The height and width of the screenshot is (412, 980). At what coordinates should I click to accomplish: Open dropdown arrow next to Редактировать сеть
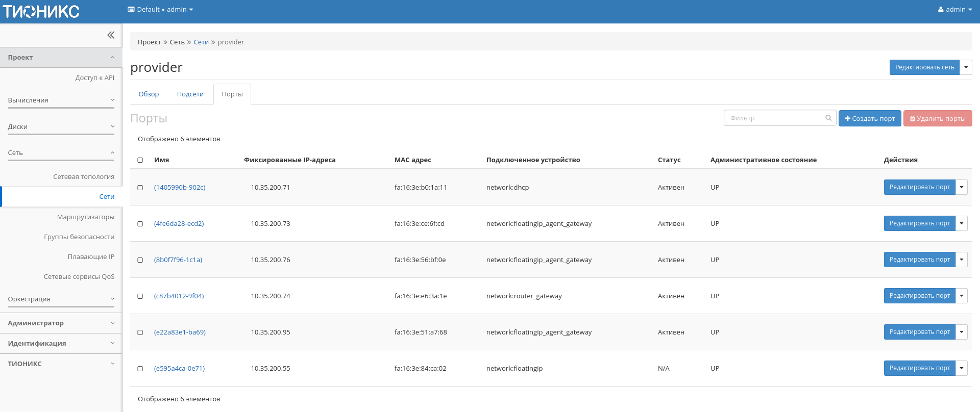tap(966, 67)
